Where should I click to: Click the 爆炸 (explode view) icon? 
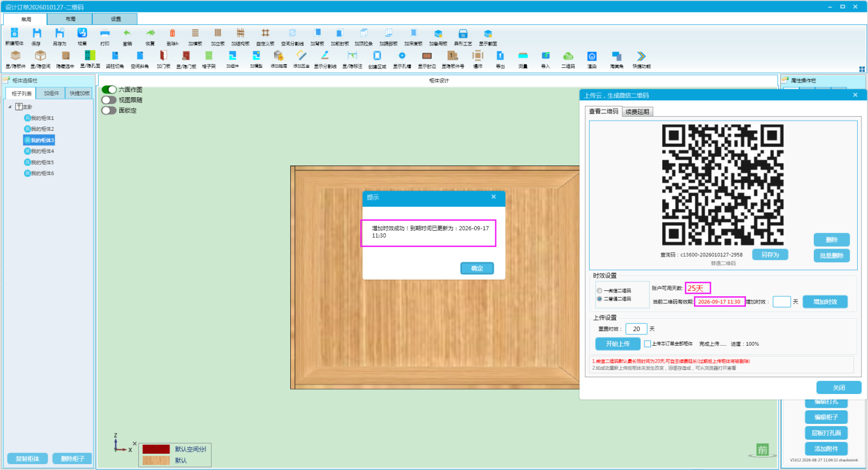477,55
